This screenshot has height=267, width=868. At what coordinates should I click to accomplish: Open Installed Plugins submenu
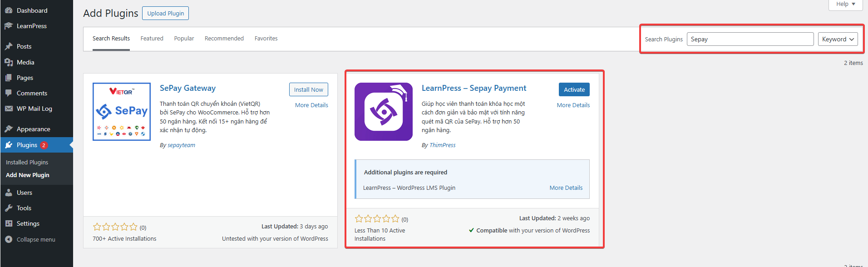coord(27,162)
